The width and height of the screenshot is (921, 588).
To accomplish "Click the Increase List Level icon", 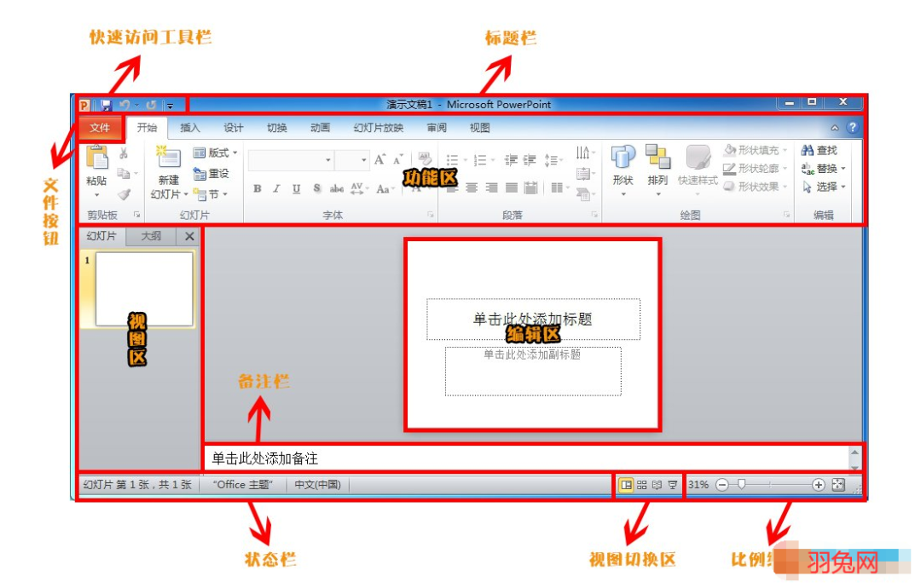I will coord(530,159).
